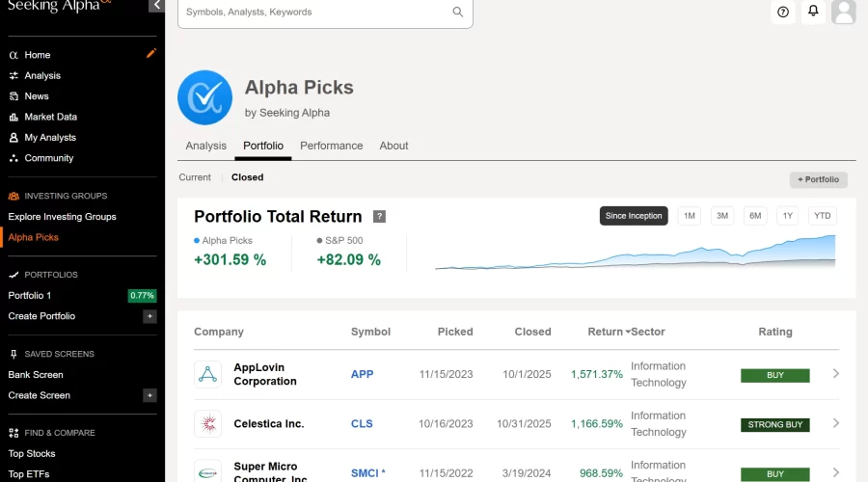Select the YTD time range
Image resolution: width=868 pixels, height=482 pixels.
[823, 216]
